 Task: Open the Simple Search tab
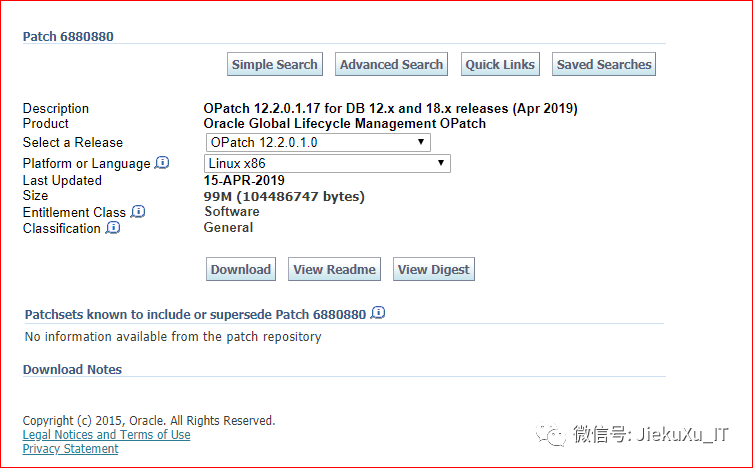[274, 65]
